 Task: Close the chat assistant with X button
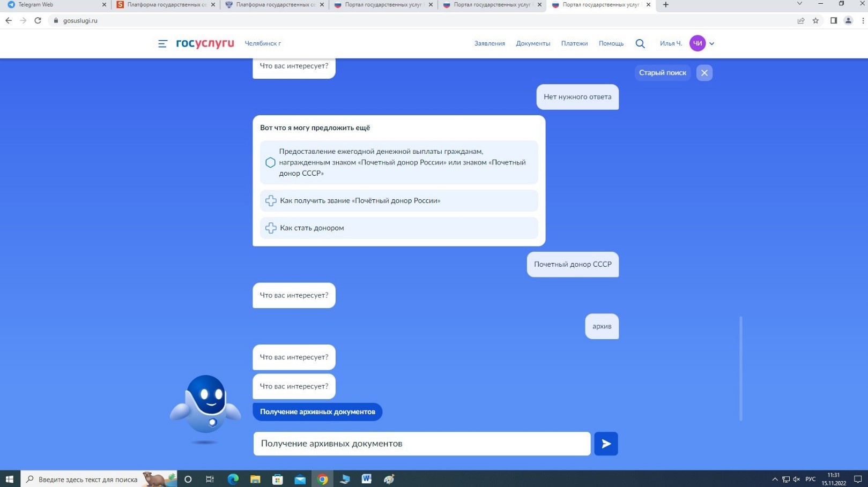(x=704, y=73)
